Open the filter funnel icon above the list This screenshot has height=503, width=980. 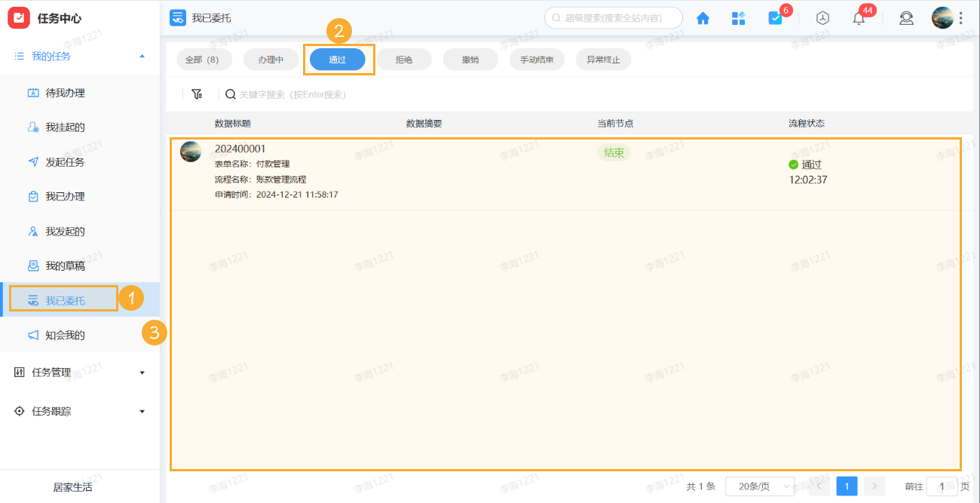pos(197,94)
